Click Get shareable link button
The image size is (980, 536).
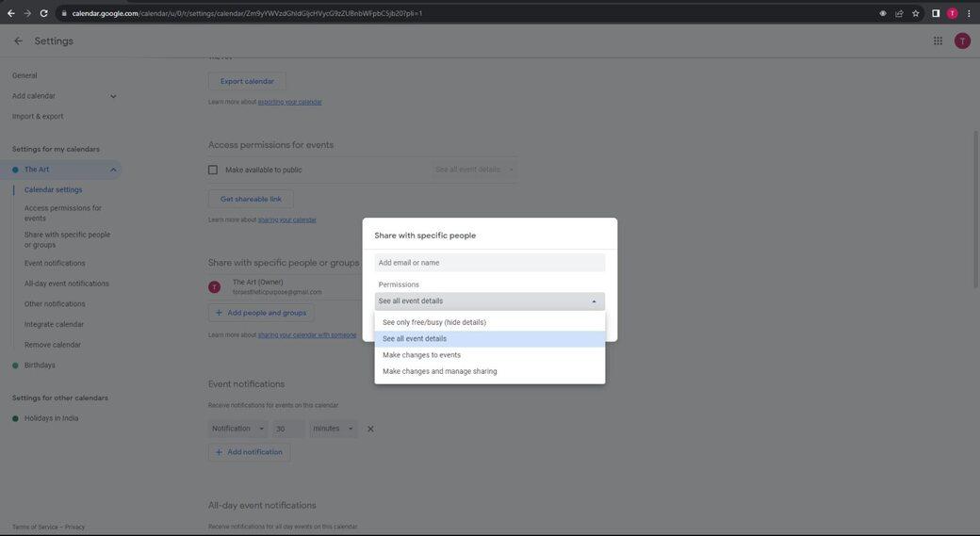pyautogui.click(x=251, y=200)
